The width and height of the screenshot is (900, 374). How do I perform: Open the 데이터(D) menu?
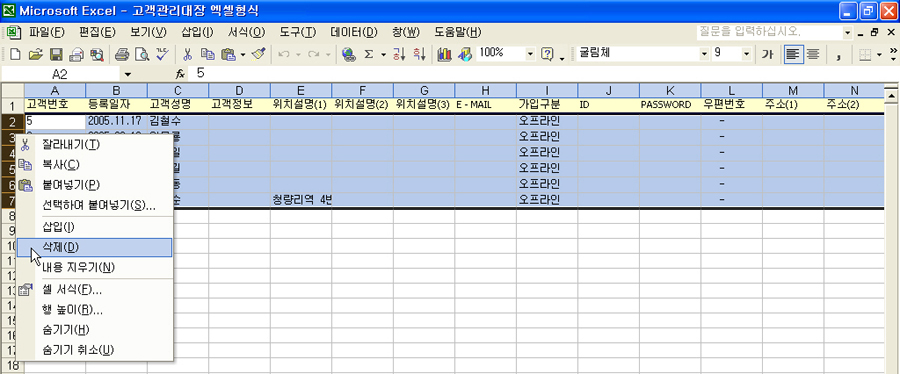click(x=354, y=32)
